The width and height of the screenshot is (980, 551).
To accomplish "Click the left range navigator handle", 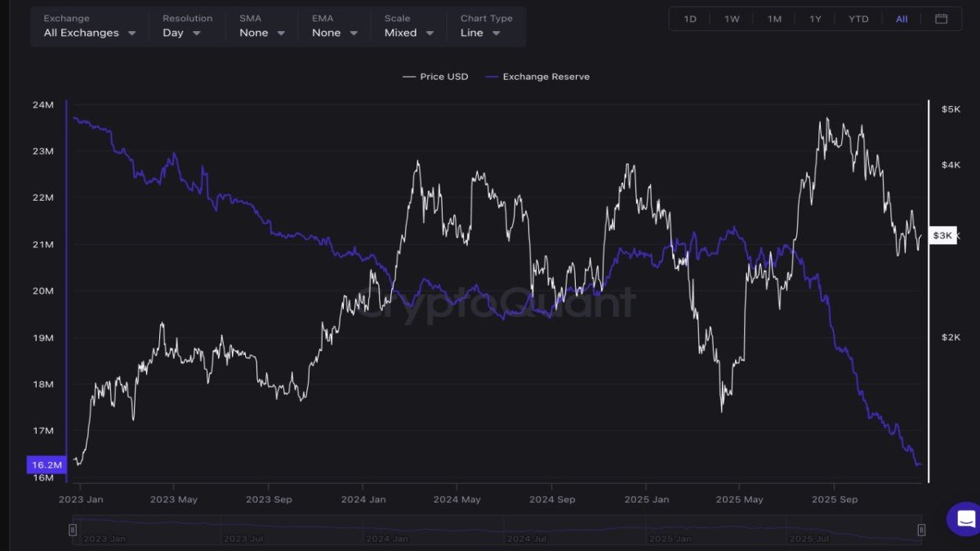I will click(x=73, y=530).
